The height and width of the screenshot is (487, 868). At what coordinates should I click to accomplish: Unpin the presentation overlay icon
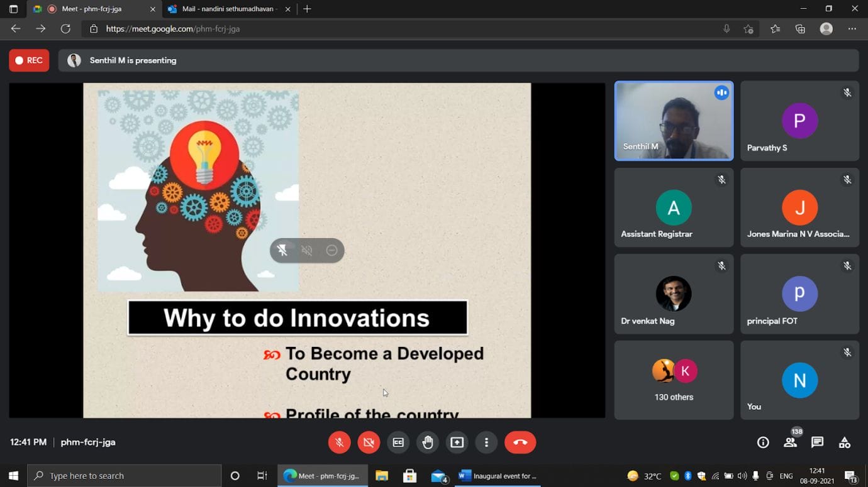click(x=282, y=251)
